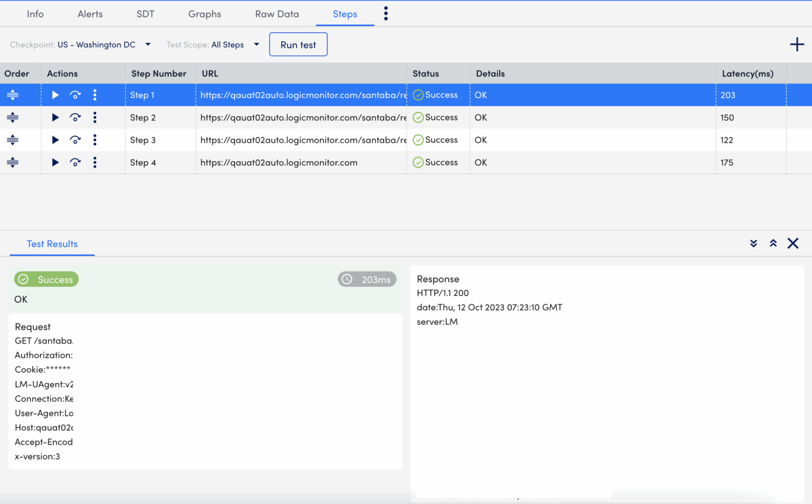Add a new step with the plus icon
This screenshot has height=504, width=812.
797,44
